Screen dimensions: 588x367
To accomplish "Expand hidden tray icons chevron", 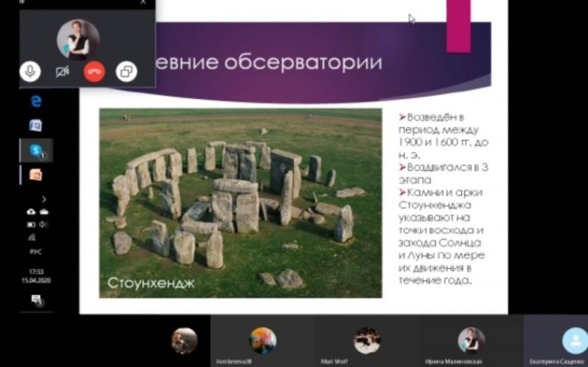I will pos(44,199).
